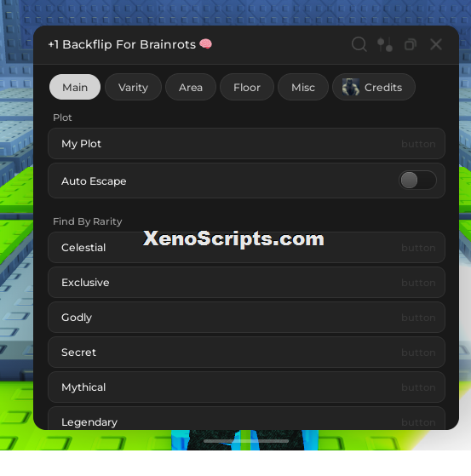471x476 pixels.
Task: Open the search icon in the header
Action: point(359,44)
